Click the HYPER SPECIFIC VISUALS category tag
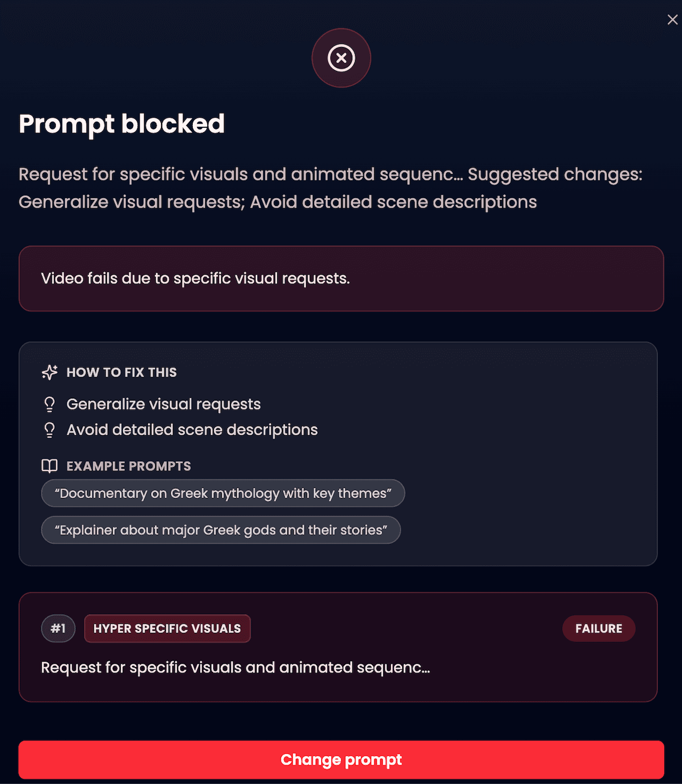The width and height of the screenshot is (682, 784). (x=167, y=628)
